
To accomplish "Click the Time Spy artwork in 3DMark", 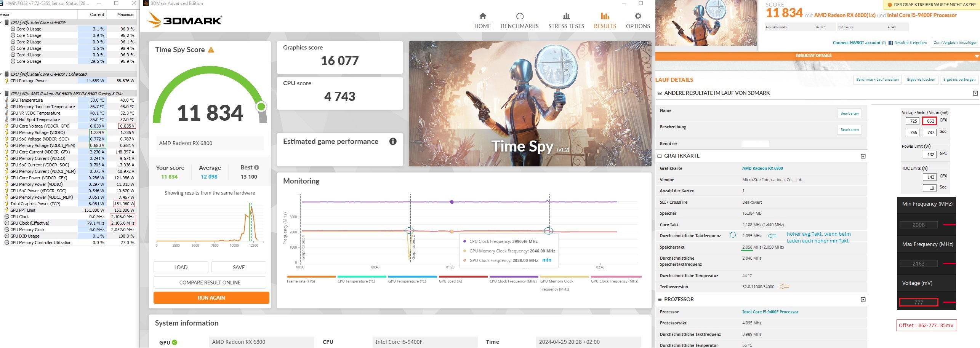I will pos(530,104).
